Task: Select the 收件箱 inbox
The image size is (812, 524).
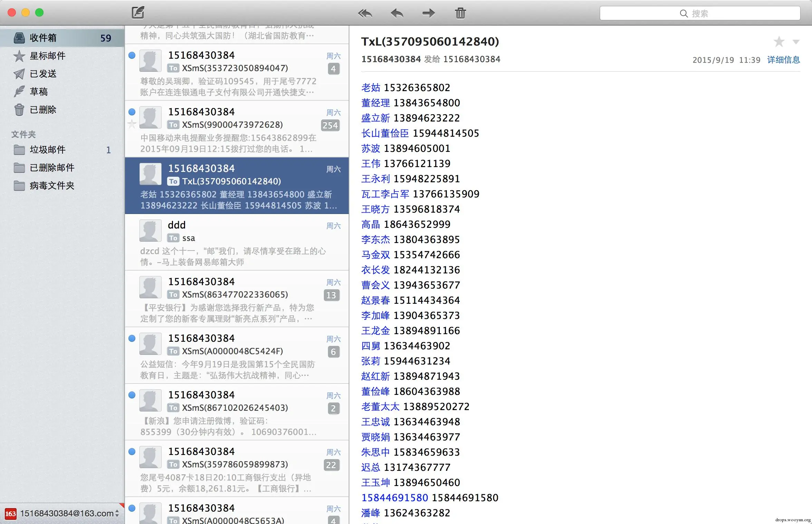Action: tap(43, 38)
